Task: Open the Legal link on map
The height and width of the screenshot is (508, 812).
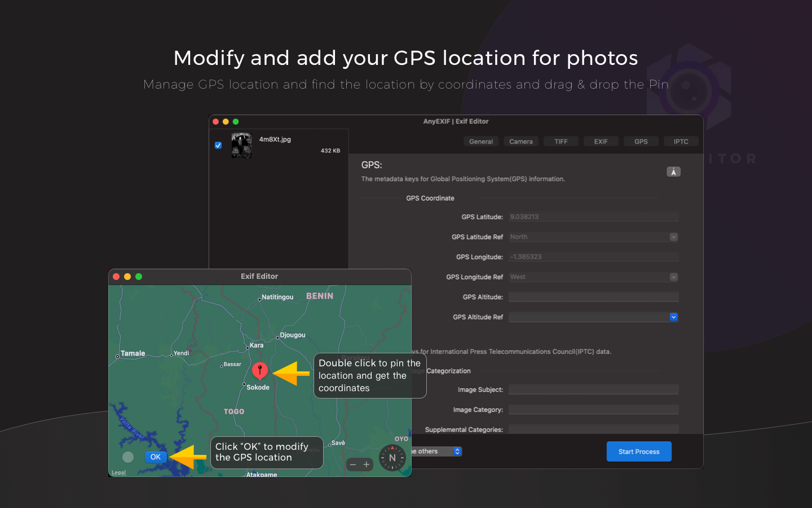Action: point(118,472)
